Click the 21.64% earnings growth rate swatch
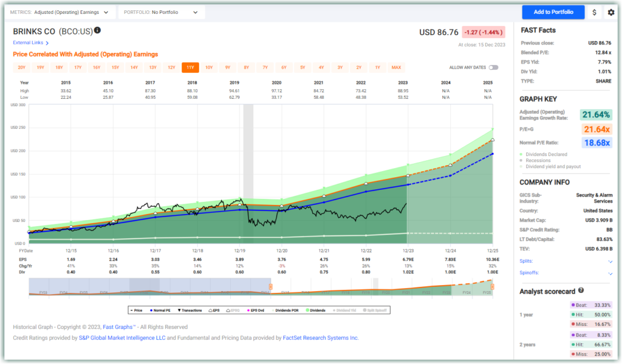 point(596,115)
